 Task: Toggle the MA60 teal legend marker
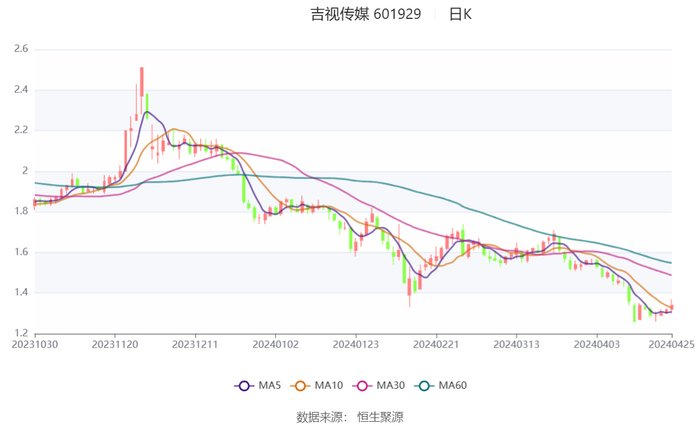(x=423, y=385)
